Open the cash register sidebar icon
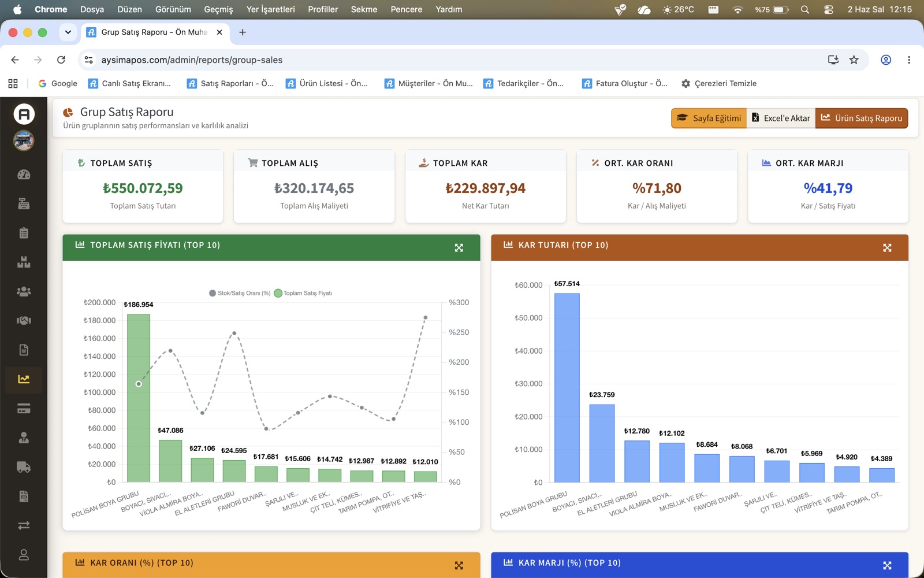Screen dimensions: 924x578 pos(24,203)
